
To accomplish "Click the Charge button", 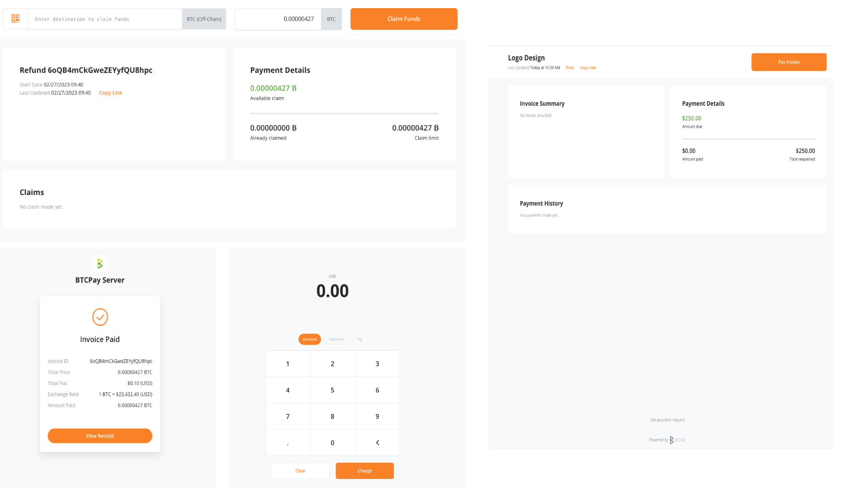I will (364, 471).
